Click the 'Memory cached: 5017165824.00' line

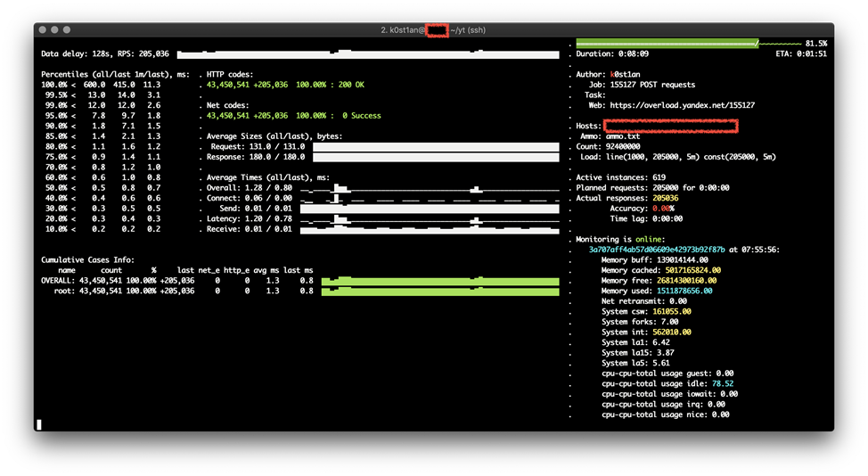(x=661, y=271)
